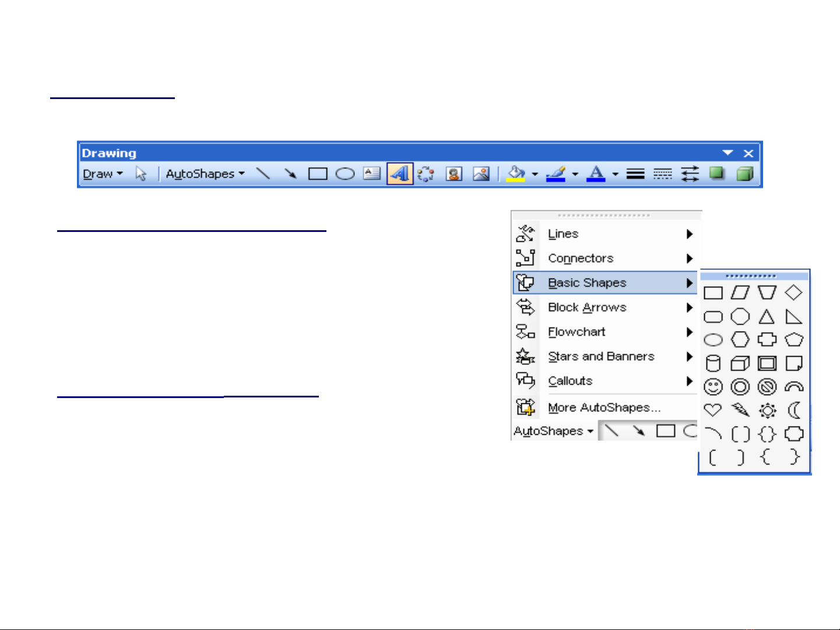Apply the yellow Fill Color bucket
Viewport: 840px width, 630px height.
coord(516,174)
